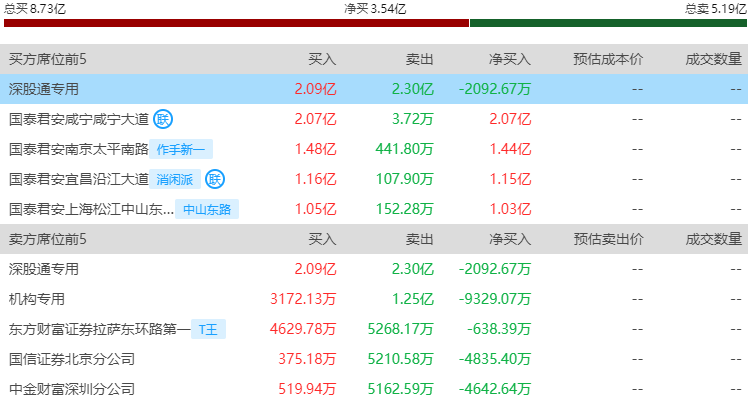
Task: Click the 联 icon beside 消闲派 tag
Action: click(x=215, y=179)
